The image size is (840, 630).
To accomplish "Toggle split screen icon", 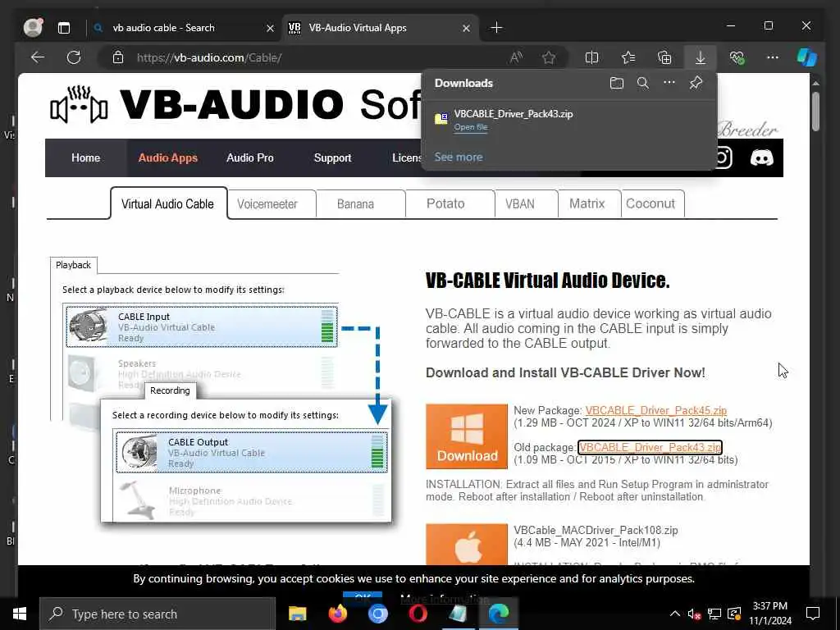I will click(591, 57).
